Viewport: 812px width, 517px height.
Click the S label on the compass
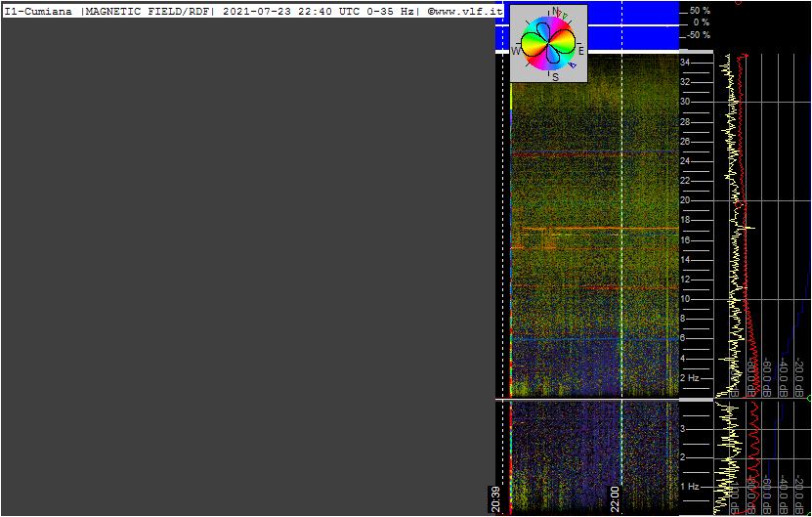click(x=555, y=77)
